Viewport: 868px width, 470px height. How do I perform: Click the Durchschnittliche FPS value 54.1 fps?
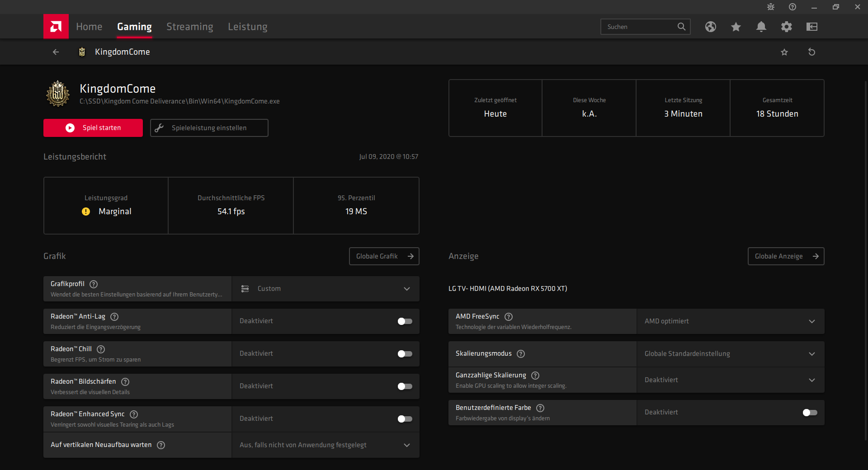(231, 211)
